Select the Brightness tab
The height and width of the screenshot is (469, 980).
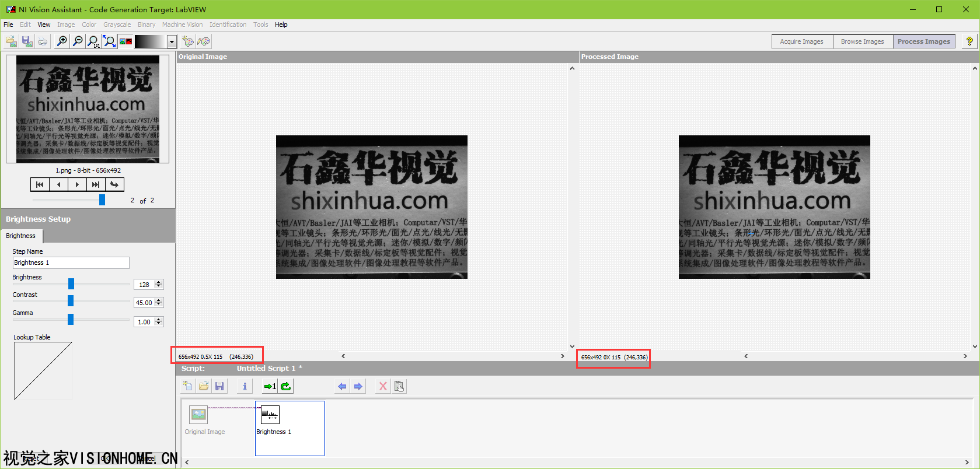pyautogui.click(x=21, y=236)
